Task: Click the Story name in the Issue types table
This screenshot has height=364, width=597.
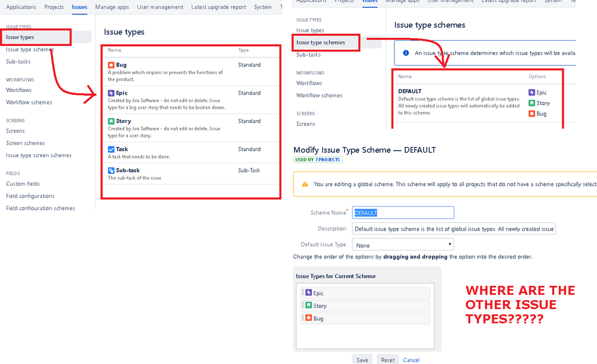Action: (123, 121)
